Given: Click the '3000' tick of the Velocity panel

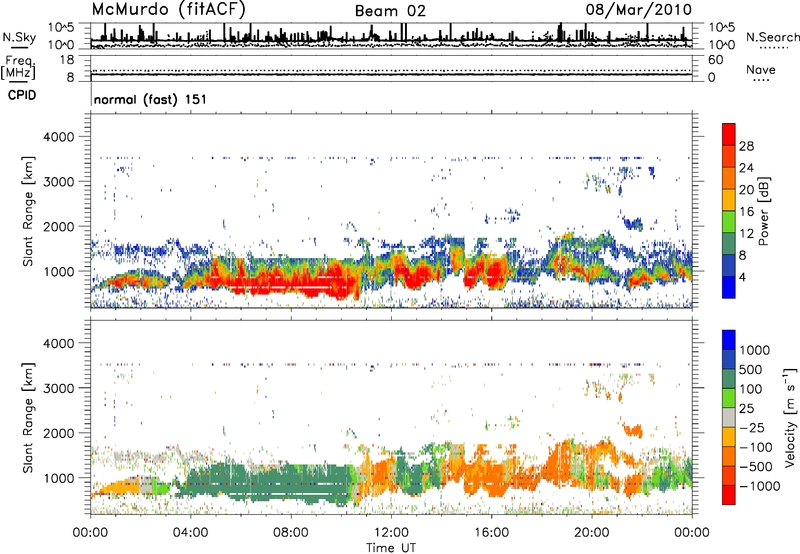Looking at the screenshot, I should pos(58,388).
